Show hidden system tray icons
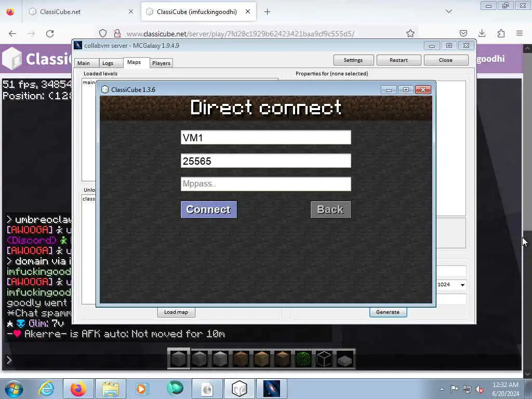Image resolution: width=532 pixels, height=399 pixels. click(442, 389)
